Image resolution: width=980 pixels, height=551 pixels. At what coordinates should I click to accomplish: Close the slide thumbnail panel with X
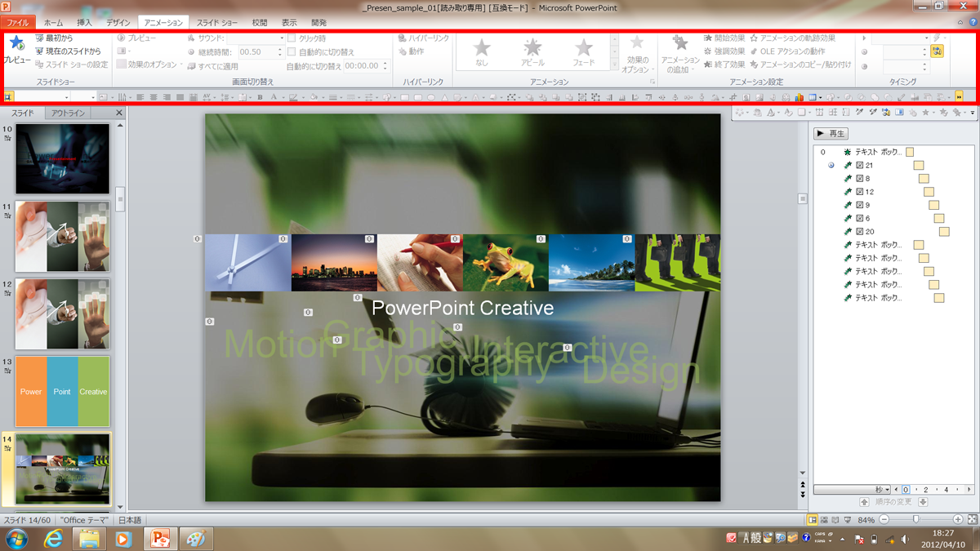tap(119, 113)
